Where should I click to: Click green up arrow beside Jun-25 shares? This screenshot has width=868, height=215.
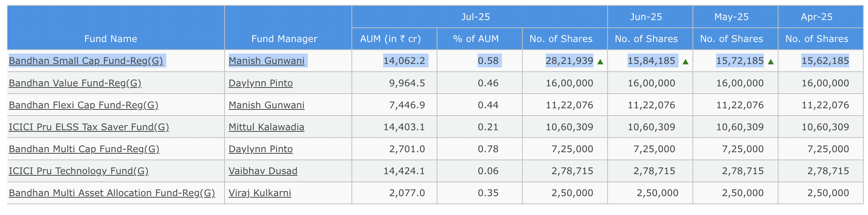685,61
